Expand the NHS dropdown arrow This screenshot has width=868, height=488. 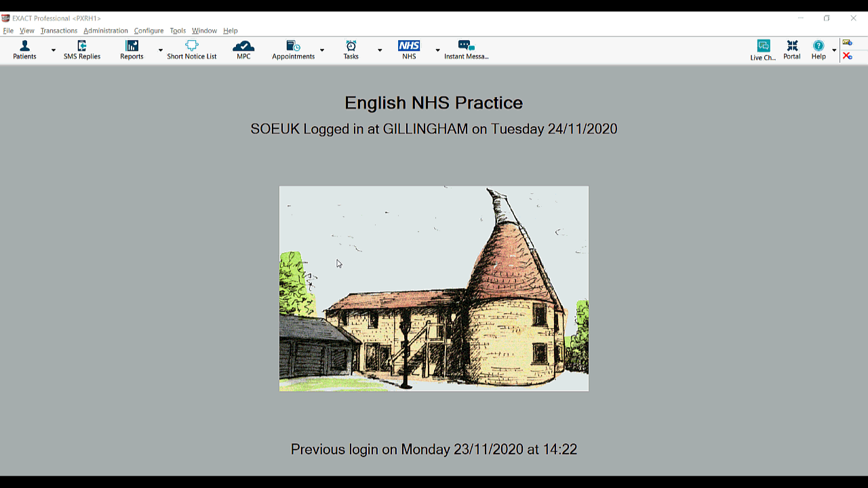(x=437, y=50)
